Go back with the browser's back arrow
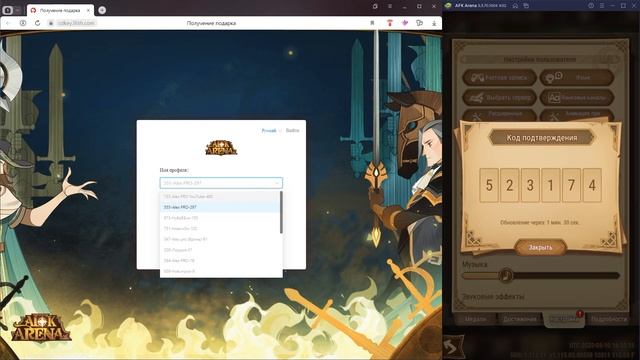Viewport: 640px width, 360px height. tap(8, 23)
